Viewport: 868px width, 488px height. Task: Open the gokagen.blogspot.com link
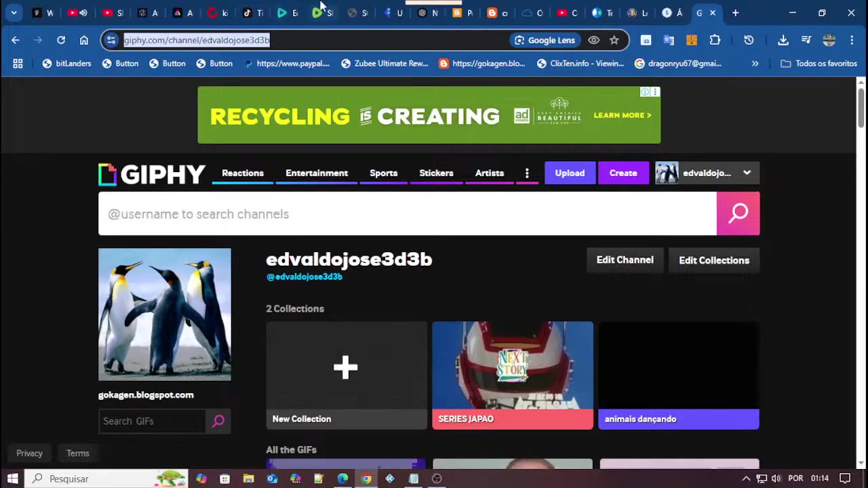[146, 394]
